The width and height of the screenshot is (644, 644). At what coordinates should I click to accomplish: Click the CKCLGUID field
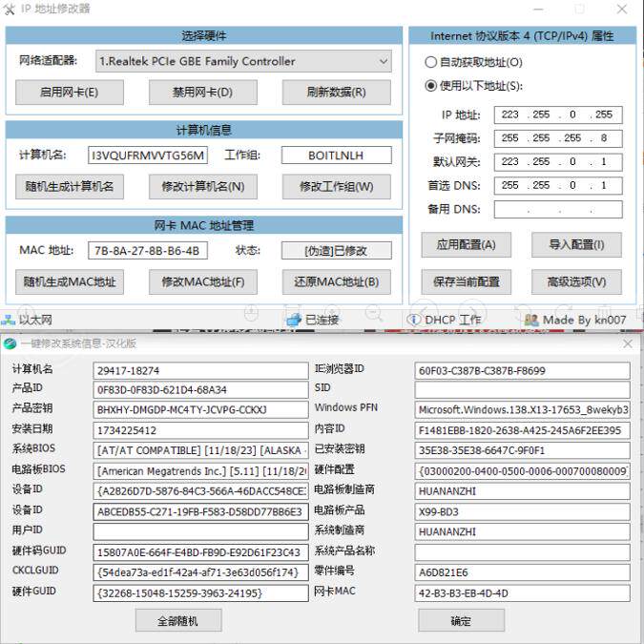coord(200,572)
